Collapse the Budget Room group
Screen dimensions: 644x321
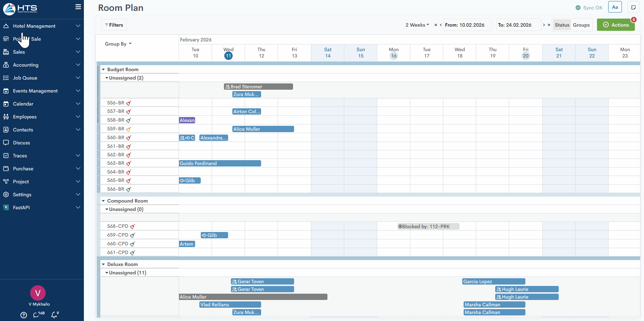[104, 70]
